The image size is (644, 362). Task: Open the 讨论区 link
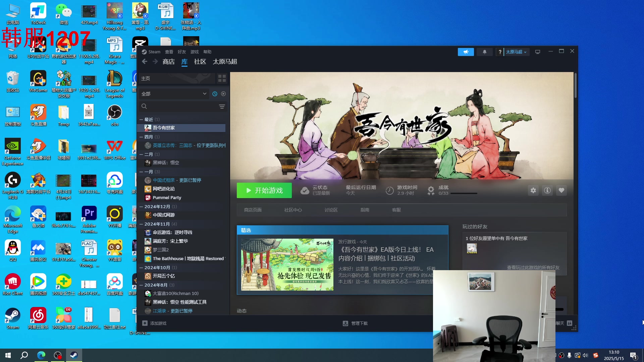pos(331,210)
